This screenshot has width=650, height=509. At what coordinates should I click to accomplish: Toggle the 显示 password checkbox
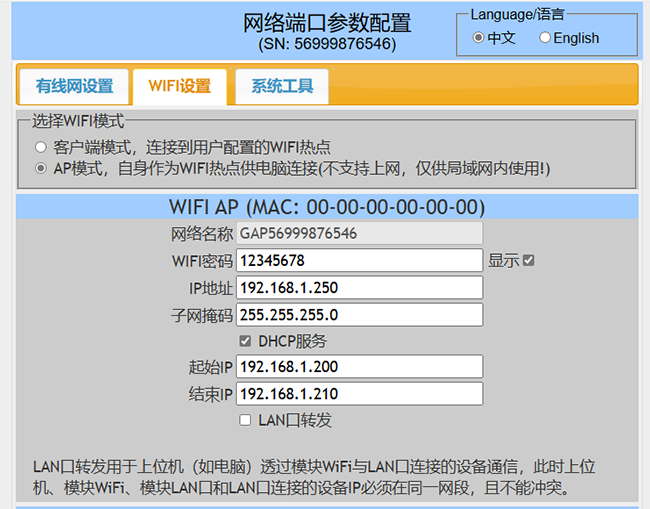[529, 260]
